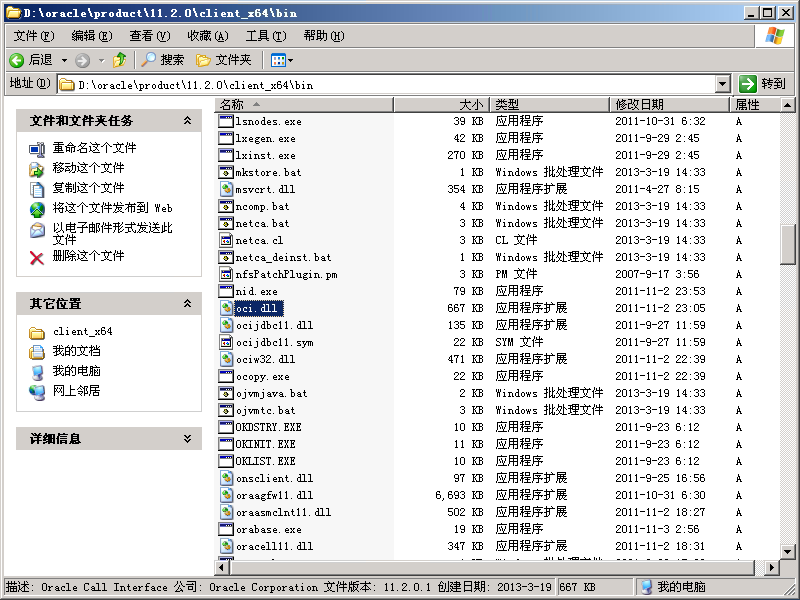Image resolution: width=800 pixels, height=600 pixels.
Task: Sort by Size (大小) column header
Action: [x=442, y=105]
